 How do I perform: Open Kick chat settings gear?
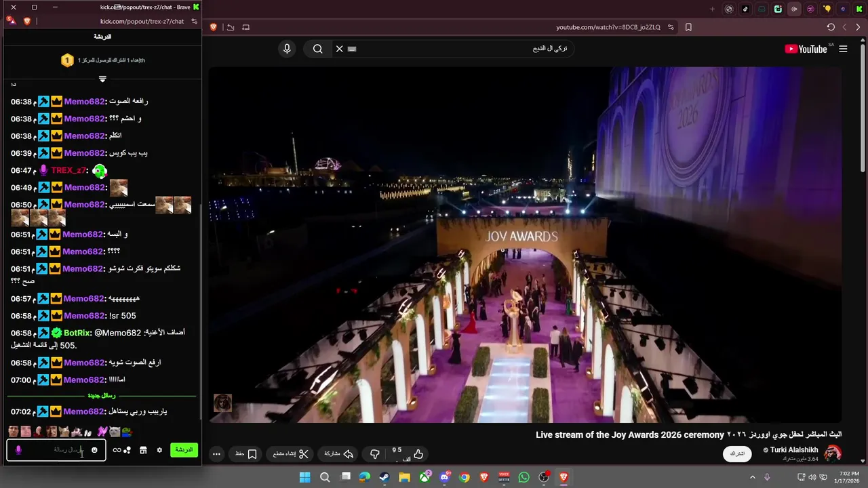tap(159, 450)
